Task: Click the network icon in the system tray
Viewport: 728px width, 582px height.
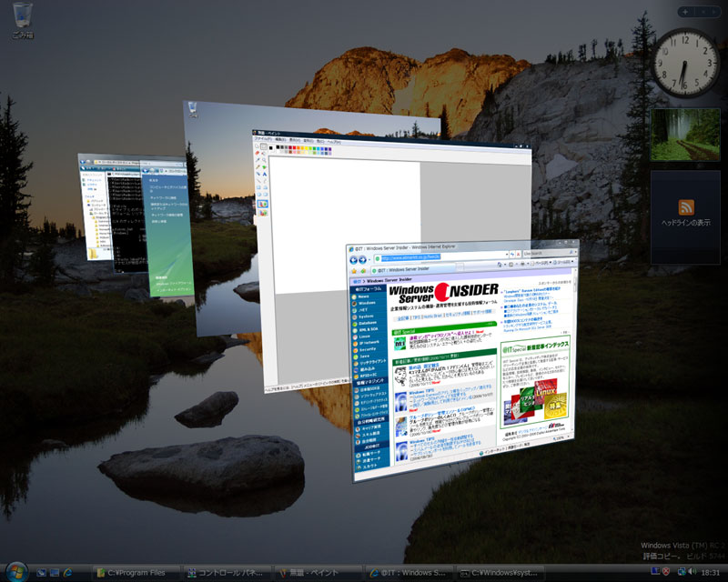Action: (682, 571)
